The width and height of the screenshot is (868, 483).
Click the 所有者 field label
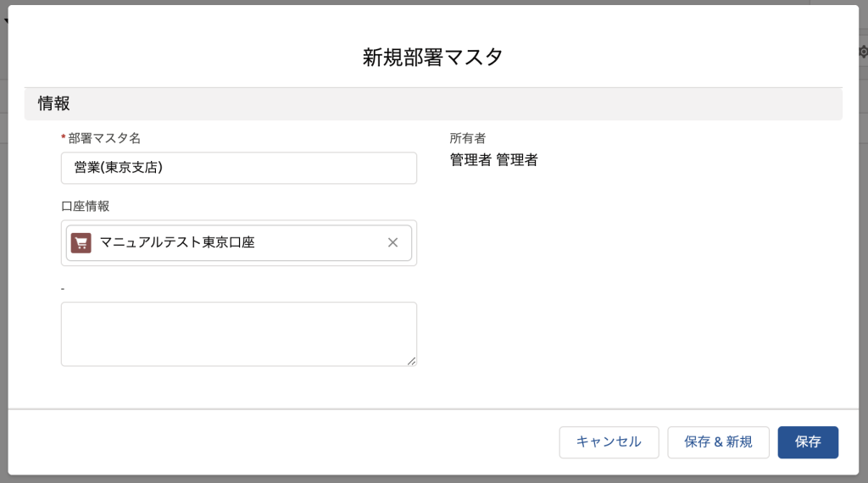pos(467,138)
